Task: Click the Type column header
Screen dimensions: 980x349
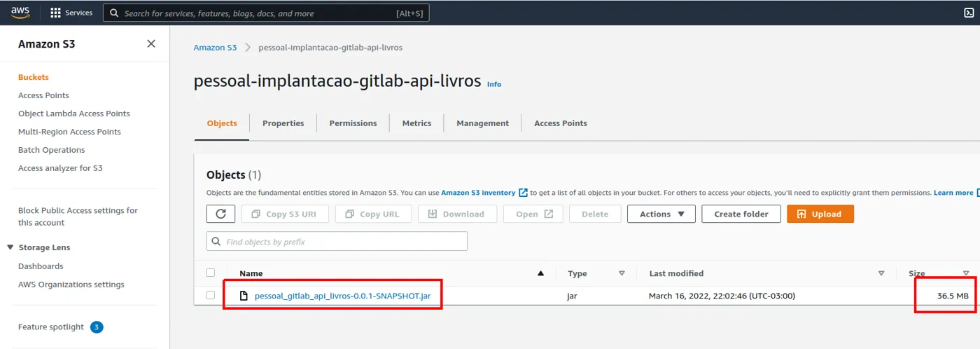Action: 577,273
